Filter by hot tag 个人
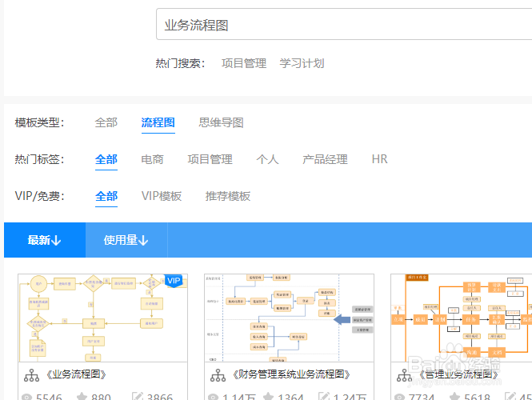This screenshot has height=400, width=532. pyautogui.click(x=268, y=159)
